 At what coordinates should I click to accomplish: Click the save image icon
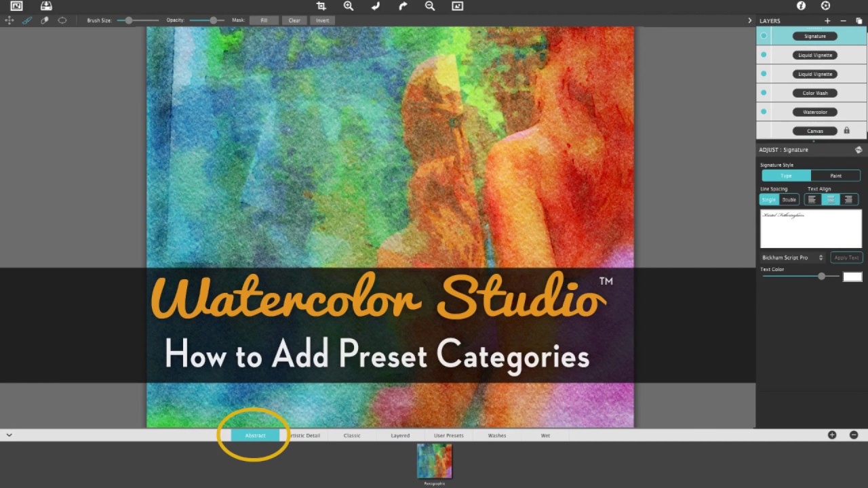click(46, 6)
